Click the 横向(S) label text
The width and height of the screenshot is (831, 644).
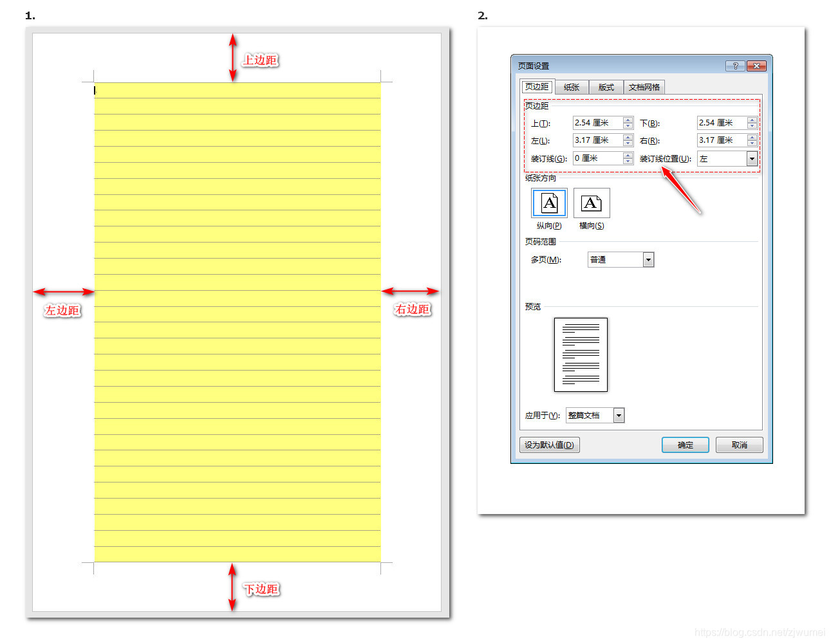pos(592,226)
